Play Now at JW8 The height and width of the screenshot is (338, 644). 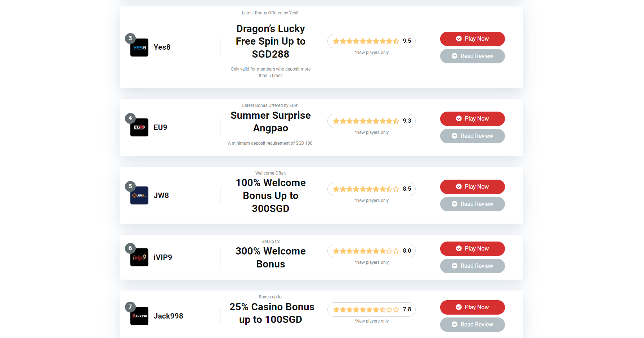pyautogui.click(x=472, y=187)
